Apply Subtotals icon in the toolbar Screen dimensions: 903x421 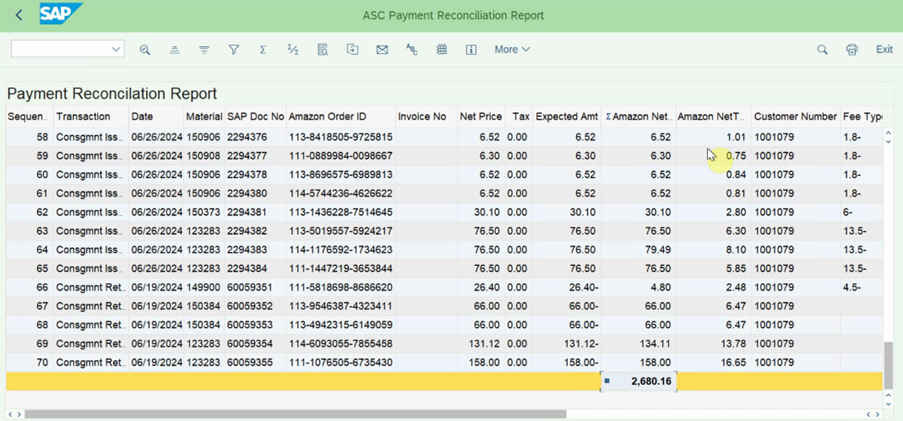click(293, 50)
